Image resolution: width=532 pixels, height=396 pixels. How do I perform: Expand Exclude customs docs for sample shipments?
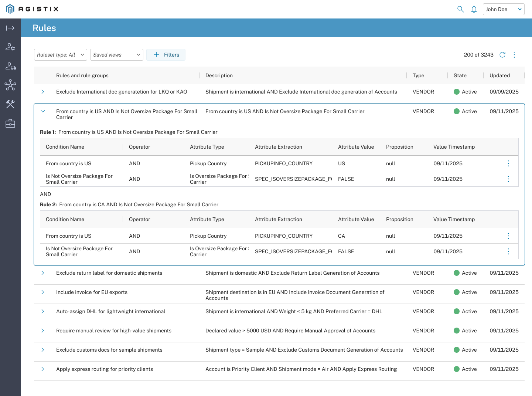click(43, 350)
